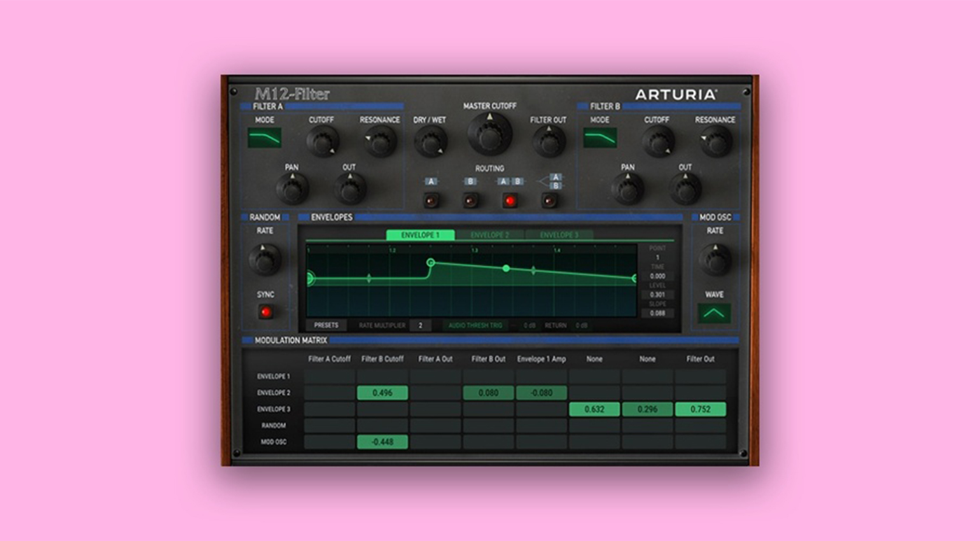Screen dimensions: 980x541
Task: Click the Filter B Cutoff knob
Action: pyautogui.click(x=657, y=141)
